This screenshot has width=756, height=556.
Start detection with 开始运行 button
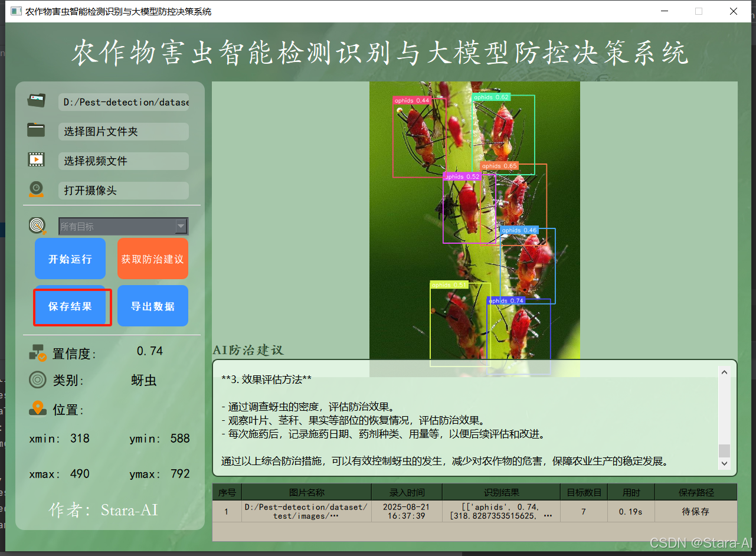pos(70,259)
